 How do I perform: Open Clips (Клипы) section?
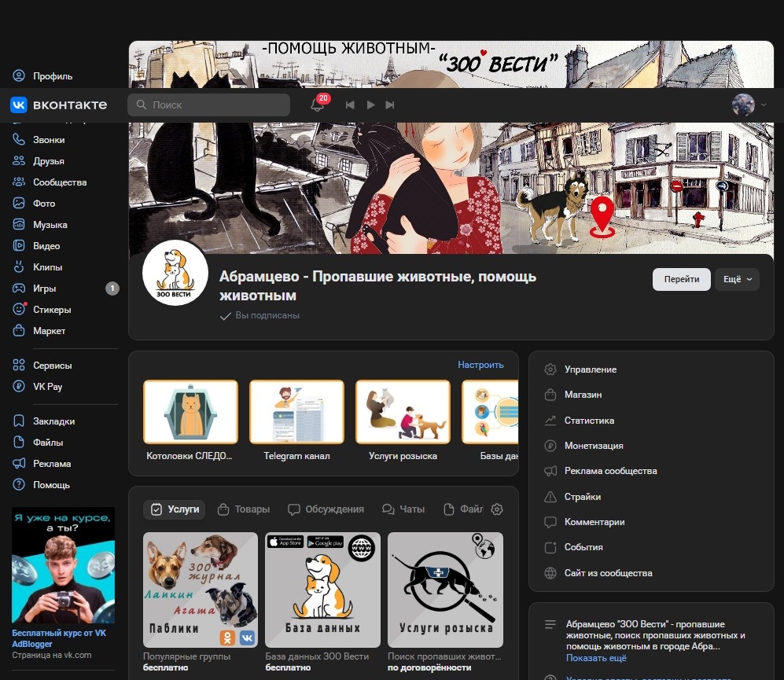pos(38,267)
